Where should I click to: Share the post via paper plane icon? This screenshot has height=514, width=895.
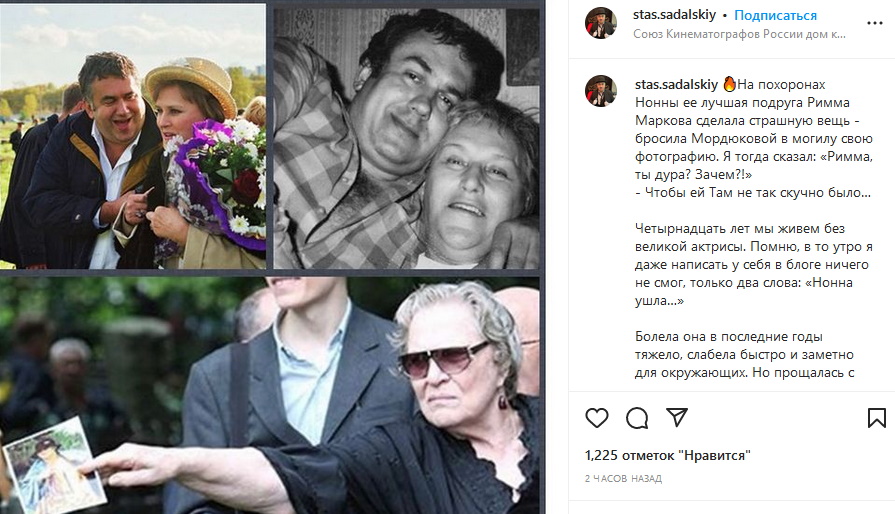click(x=676, y=418)
